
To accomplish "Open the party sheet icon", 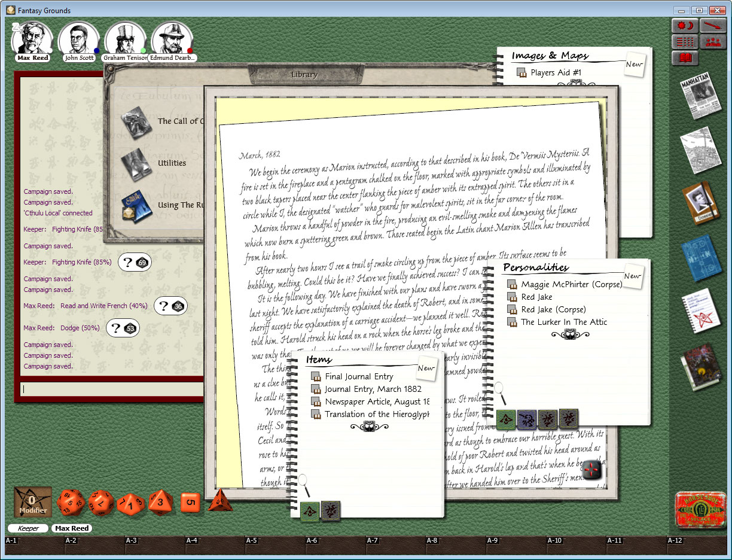I will click(x=712, y=41).
